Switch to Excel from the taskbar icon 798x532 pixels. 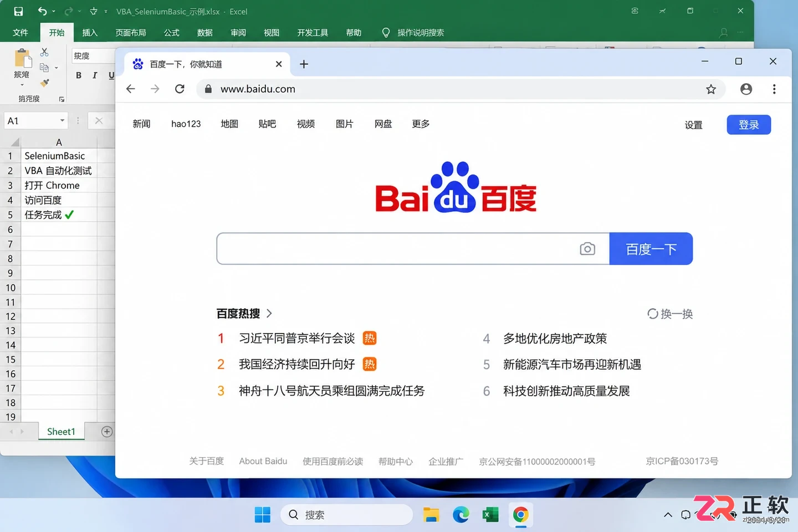click(x=490, y=515)
